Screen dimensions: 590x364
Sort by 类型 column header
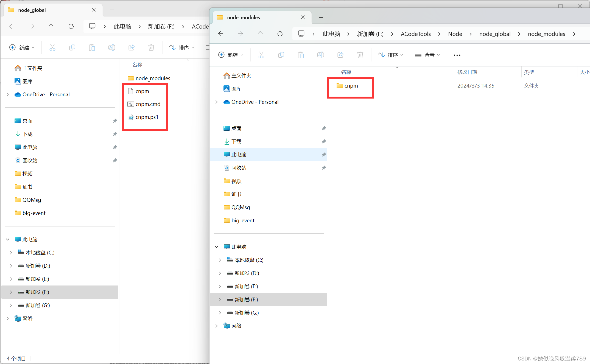click(529, 72)
